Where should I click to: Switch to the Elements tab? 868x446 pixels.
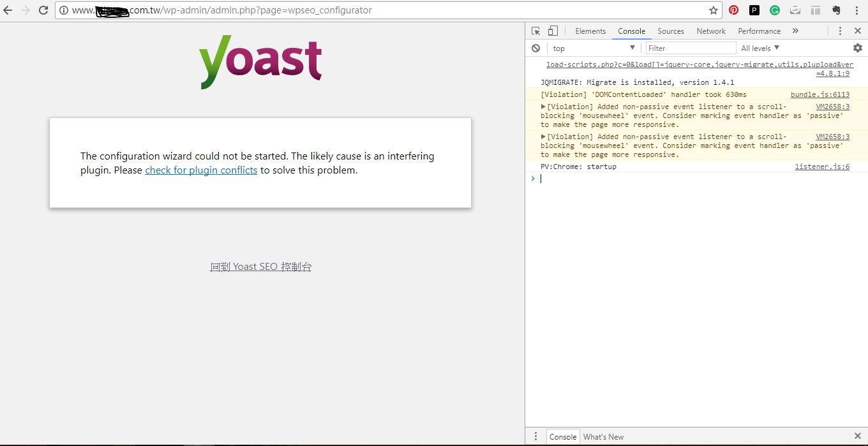click(590, 31)
